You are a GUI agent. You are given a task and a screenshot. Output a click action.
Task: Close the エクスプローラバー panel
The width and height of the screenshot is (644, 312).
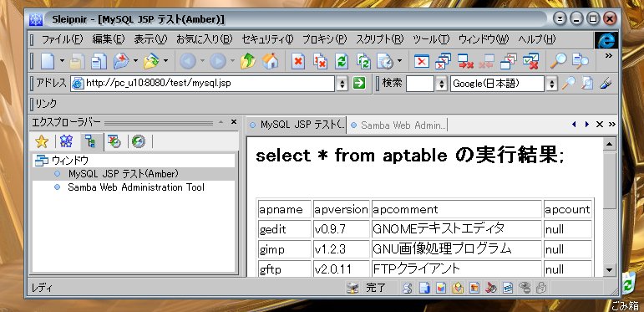click(x=234, y=121)
